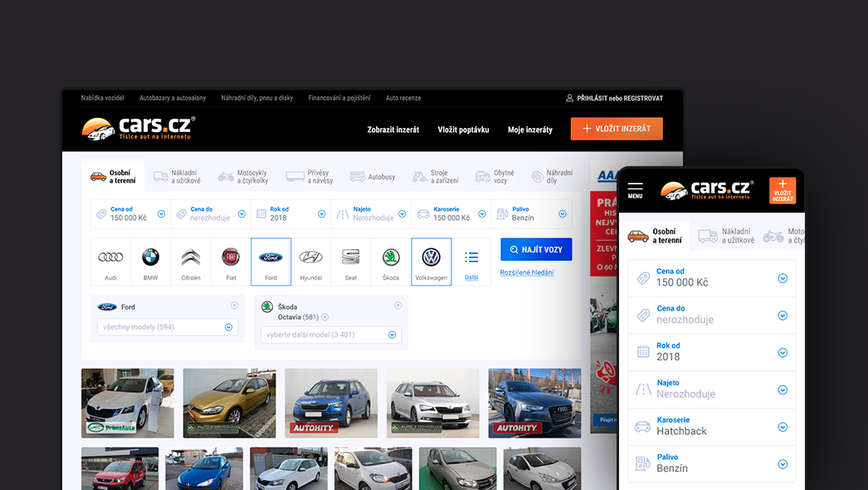Screen dimensions: 868x490
Task: Click the NAJÍT VOZY search button
Action: pos(536,249)
